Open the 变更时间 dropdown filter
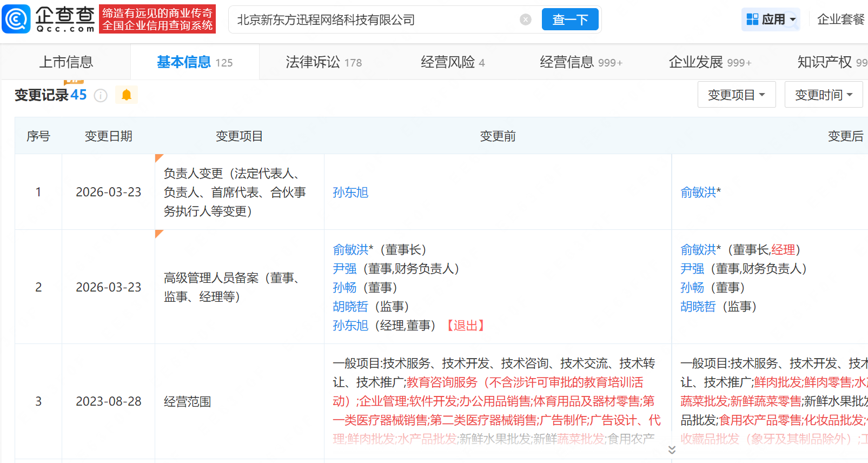This screenshot has height=463, width=868. (823, 95)
